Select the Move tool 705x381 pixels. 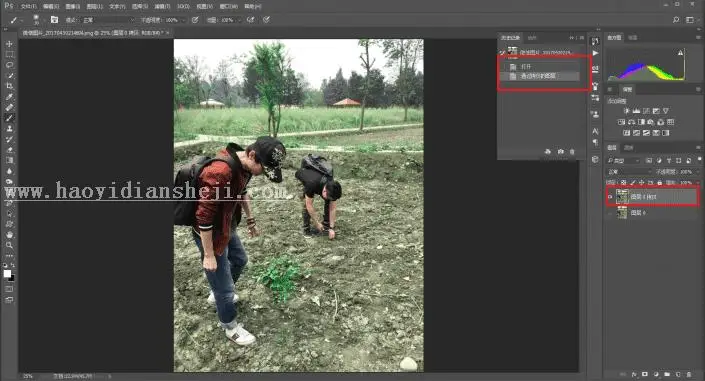[9, 44]
